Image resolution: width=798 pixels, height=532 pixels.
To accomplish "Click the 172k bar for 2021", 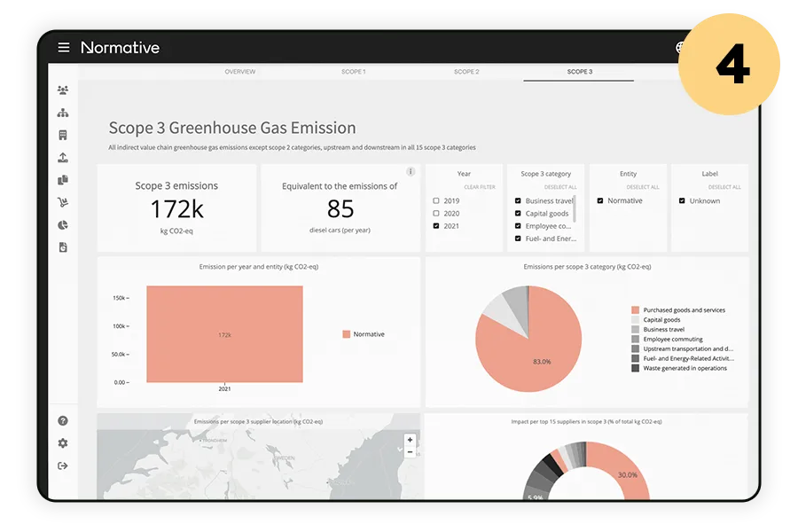I will tap(224, 334).
